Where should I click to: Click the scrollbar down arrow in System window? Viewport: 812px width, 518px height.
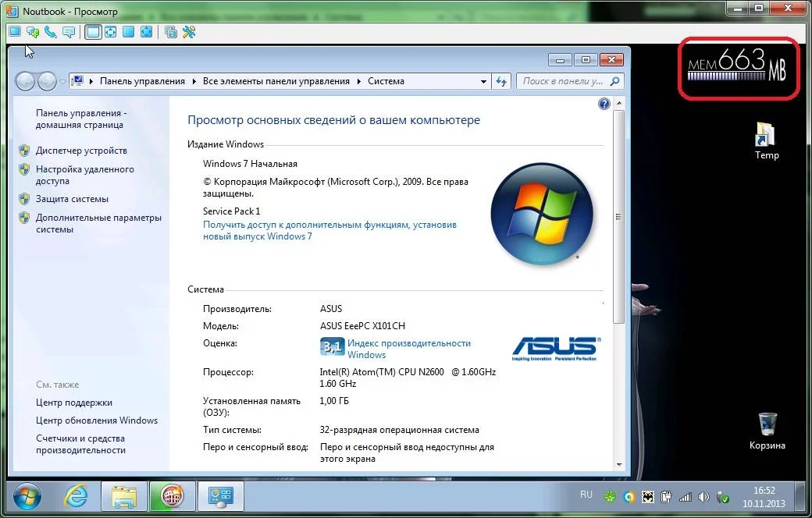click(x=619, y=465)
